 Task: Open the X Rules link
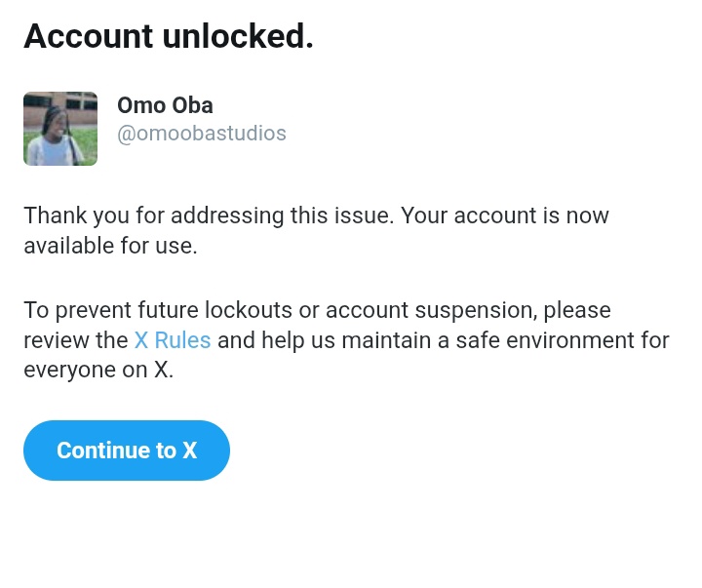coord(173,340)
